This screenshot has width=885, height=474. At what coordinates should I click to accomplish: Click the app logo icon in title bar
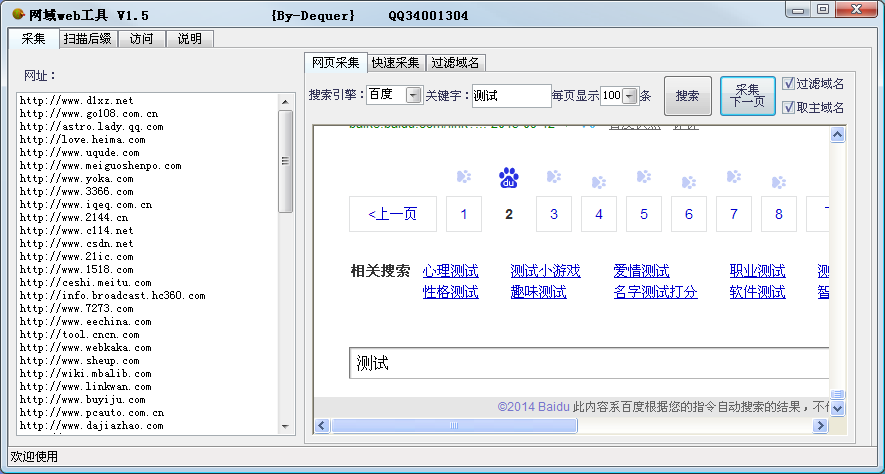18,15
